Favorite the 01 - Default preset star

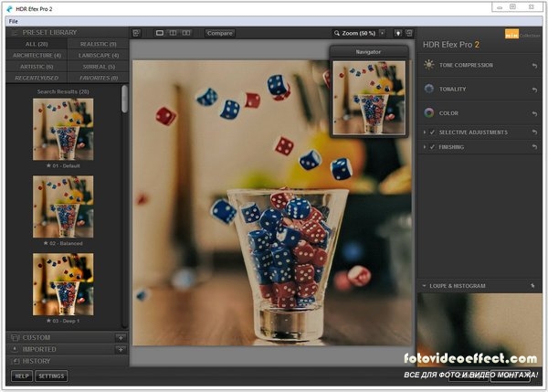pos(48,165)
